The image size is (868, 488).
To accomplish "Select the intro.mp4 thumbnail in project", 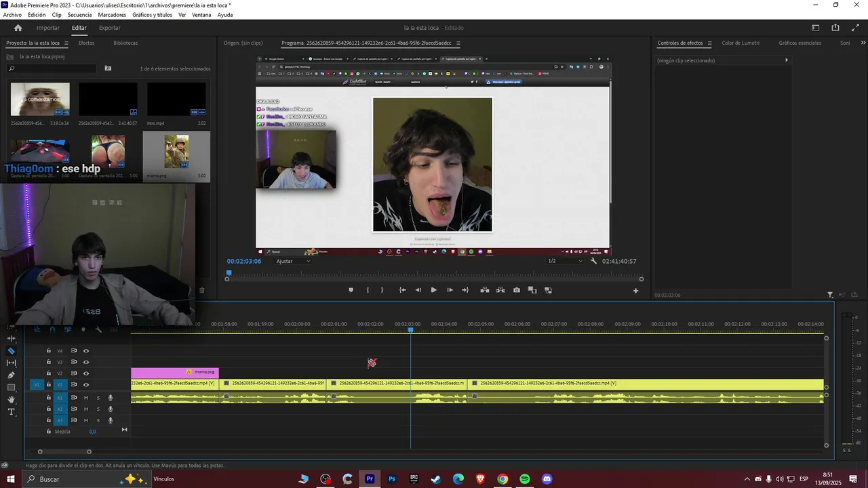I will point(176,100).
